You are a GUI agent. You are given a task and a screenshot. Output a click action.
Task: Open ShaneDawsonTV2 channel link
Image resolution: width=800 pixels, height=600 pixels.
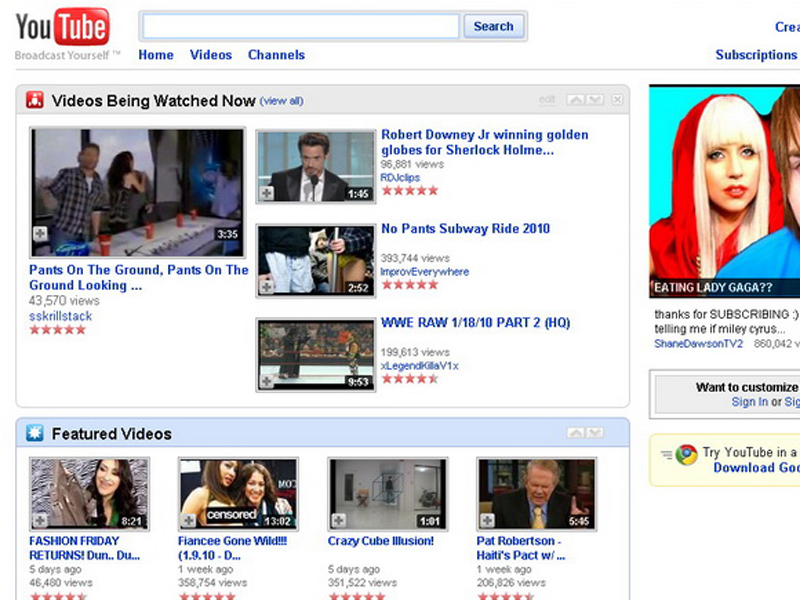698,343
